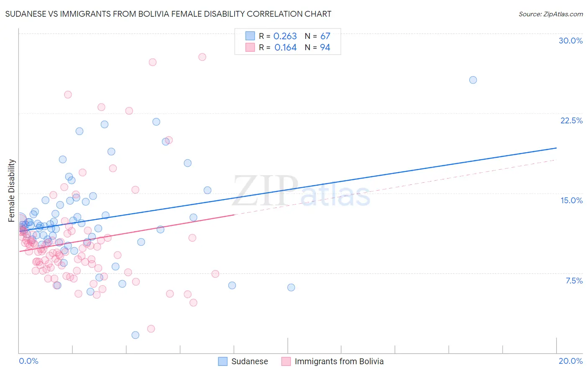Image resolution: width=588 pixels, height=373 pixels.
Task: Select the topmost pink data point
Action: pos(202,57)
